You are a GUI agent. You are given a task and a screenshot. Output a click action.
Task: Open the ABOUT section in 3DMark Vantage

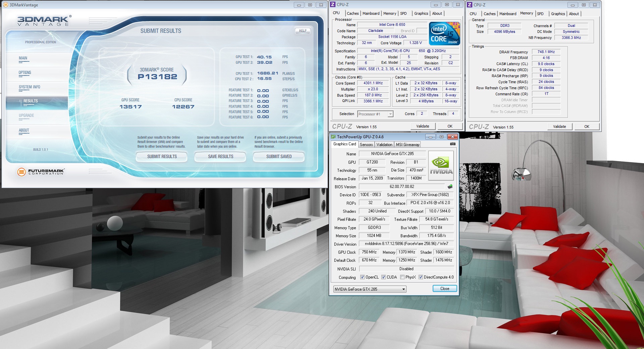tap(24, 130)
